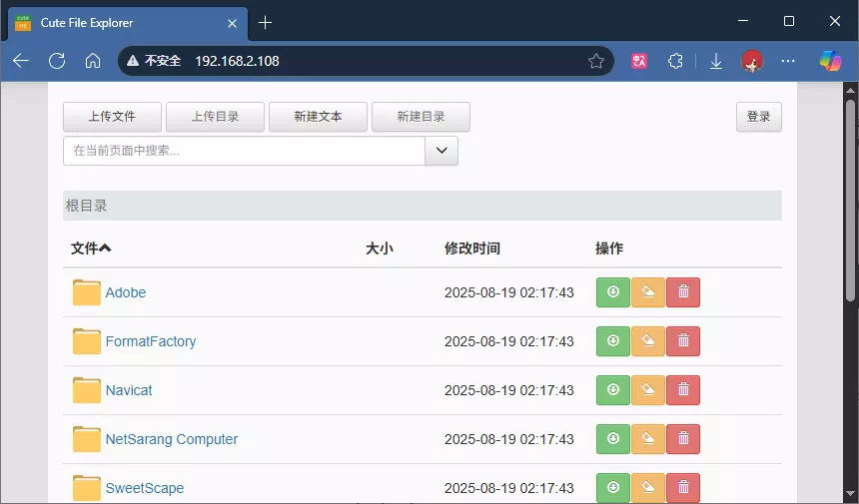Open the browser settings and more menu
This screenshot has width=859, height=504.
coord(788,61)
